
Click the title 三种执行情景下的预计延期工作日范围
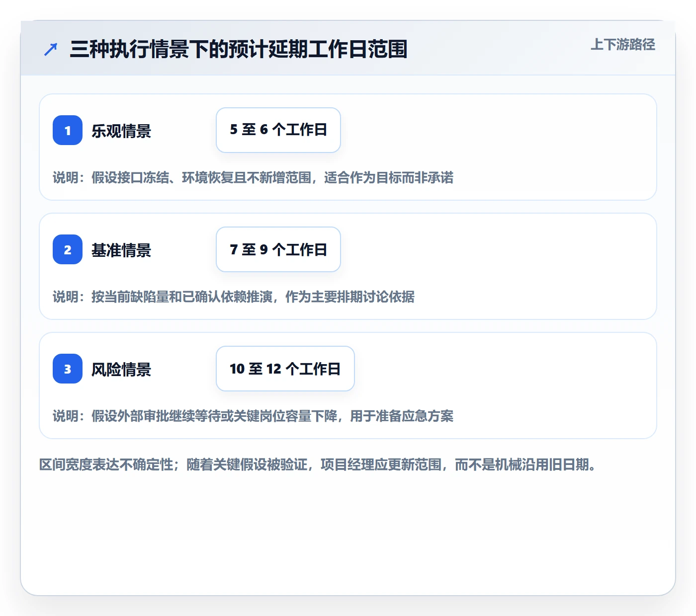(239, 50)
